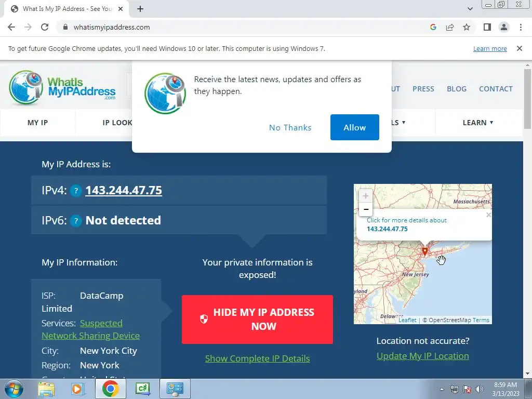
Task: Open the media player taskbar icon
Action: tap(78, 389)
